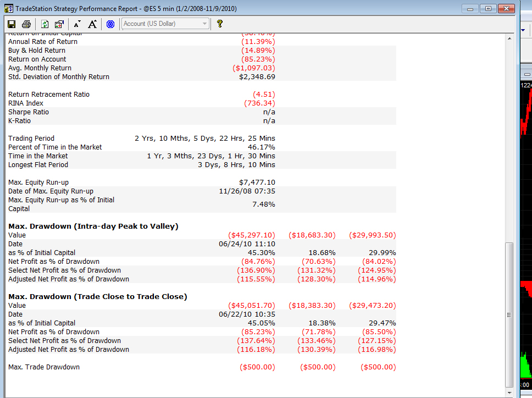This screenshot has height=398, width=532.
Task: Maximize the Strategy Performance Report window
Action: [x=488, y=8]
